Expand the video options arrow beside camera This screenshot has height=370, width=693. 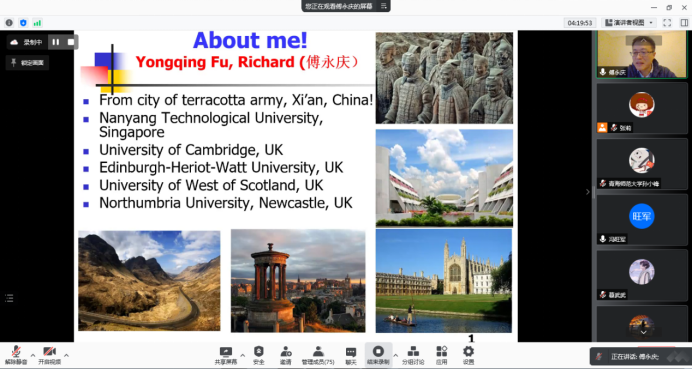pos(66,355)
